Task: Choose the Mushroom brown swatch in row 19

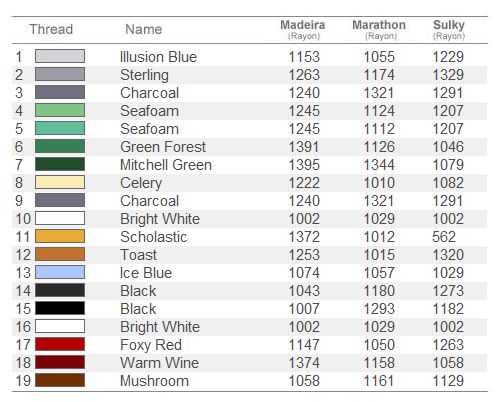Action: click(x=60, y=380)
